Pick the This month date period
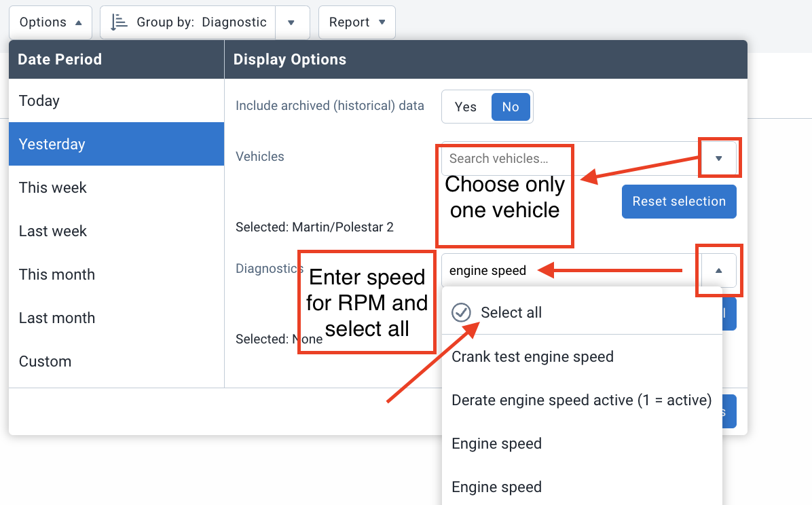Viewport: 812px width, 505px height. (117, 274)
